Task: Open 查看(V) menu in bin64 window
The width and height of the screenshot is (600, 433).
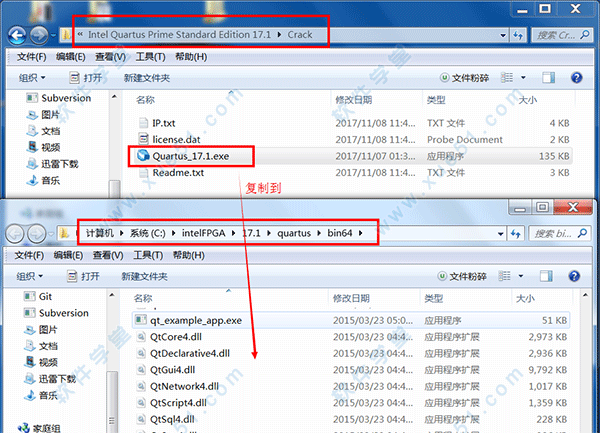Action: pos(108,255)
